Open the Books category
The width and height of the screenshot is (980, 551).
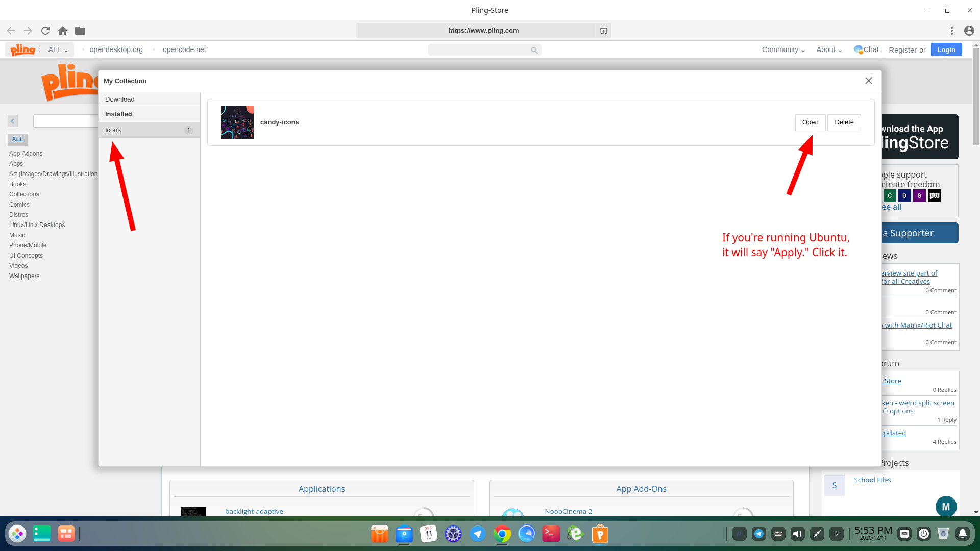(17, 184)
